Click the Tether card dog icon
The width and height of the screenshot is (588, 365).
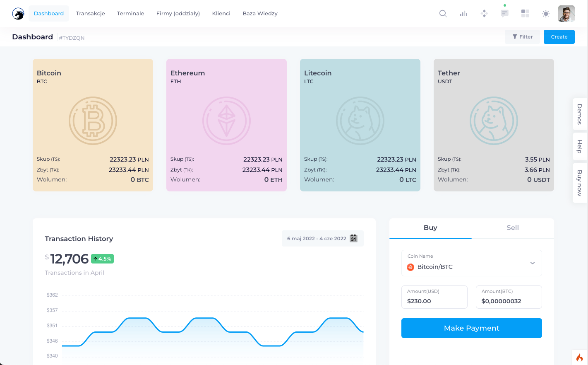coord(494,121)
